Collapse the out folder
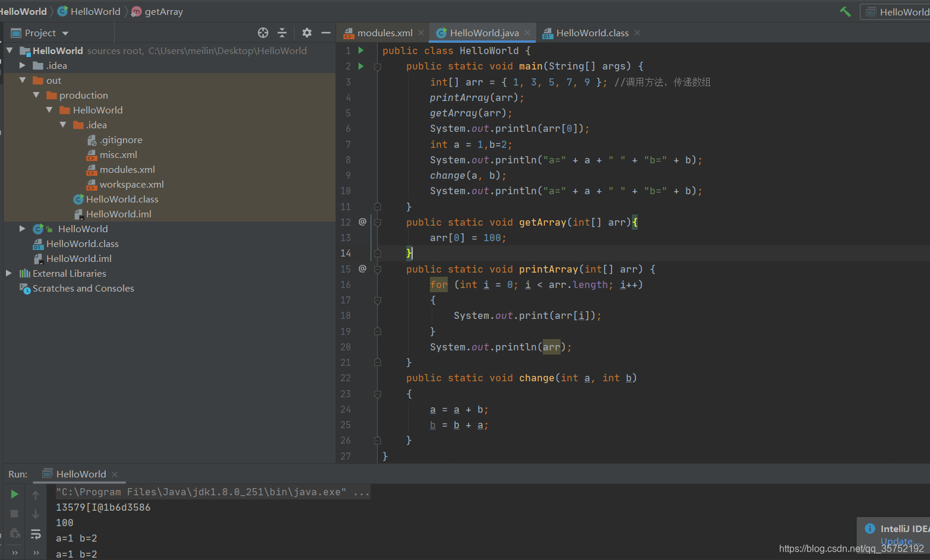930x560 pixels. (22, 80)
